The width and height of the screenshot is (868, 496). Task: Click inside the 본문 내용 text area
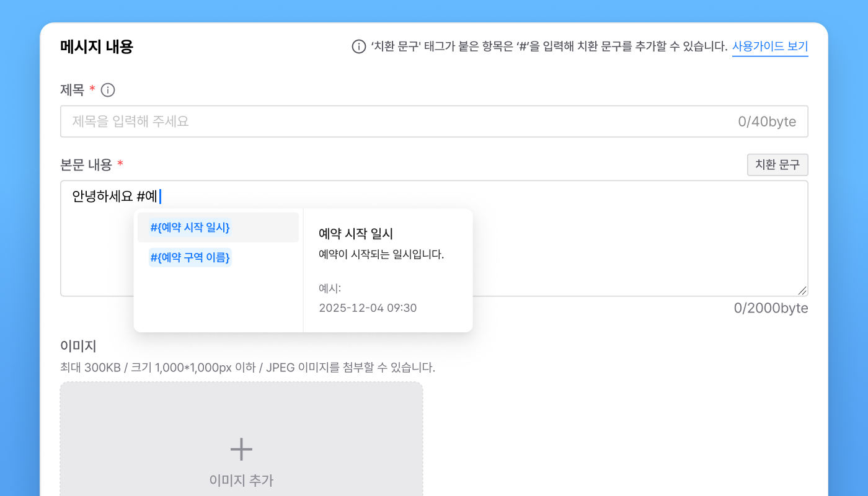coord(620,248)
